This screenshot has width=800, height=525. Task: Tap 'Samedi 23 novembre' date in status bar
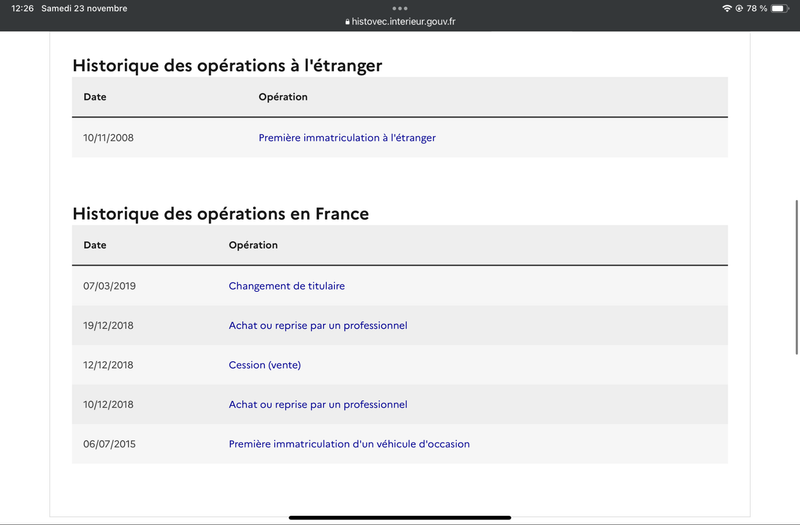pyautogui.click(x=84, y=8)
